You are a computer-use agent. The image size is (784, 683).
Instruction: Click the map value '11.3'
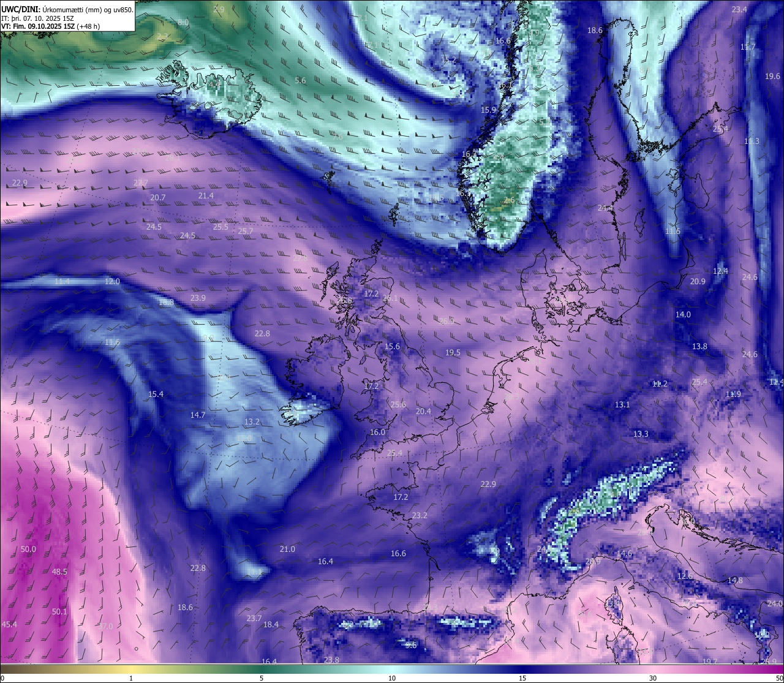point(752,142)
